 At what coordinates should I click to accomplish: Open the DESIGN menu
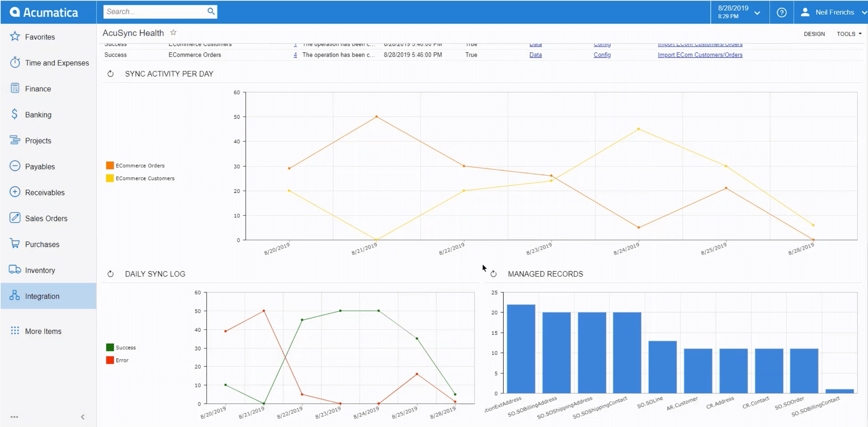pyautogui.click(x=814, y=34)
